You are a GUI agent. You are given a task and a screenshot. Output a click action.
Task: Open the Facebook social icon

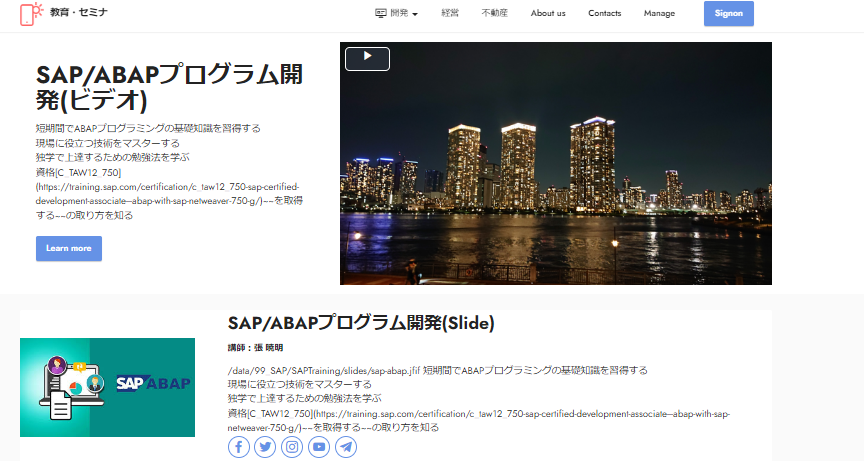click(x=239, y=447)
